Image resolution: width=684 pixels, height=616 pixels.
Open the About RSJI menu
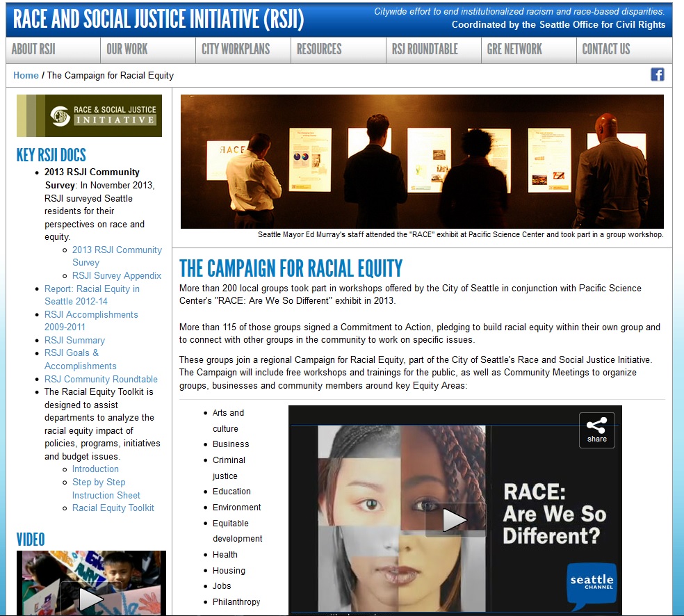coord(33,49)
